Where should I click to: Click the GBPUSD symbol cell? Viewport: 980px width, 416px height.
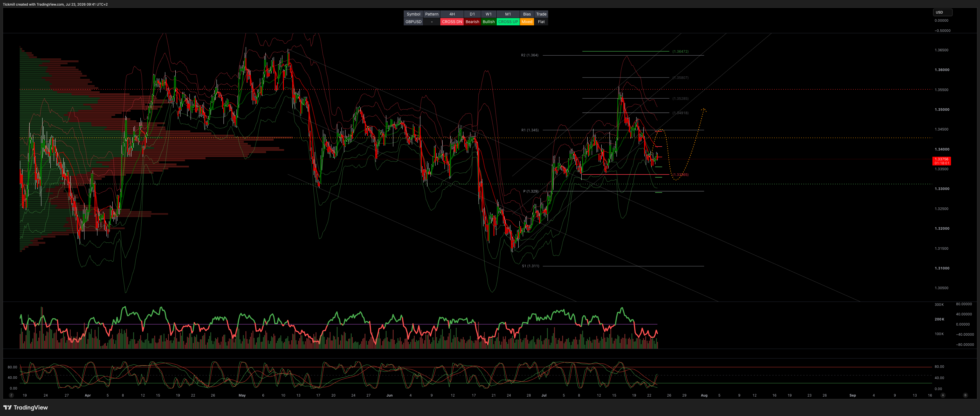(413, 22)
